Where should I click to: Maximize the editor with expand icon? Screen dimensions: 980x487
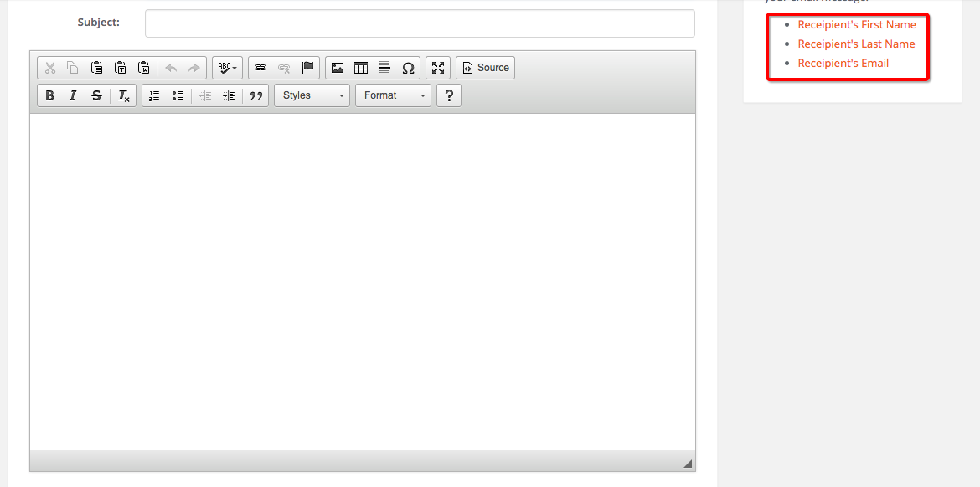coord(438,68)
